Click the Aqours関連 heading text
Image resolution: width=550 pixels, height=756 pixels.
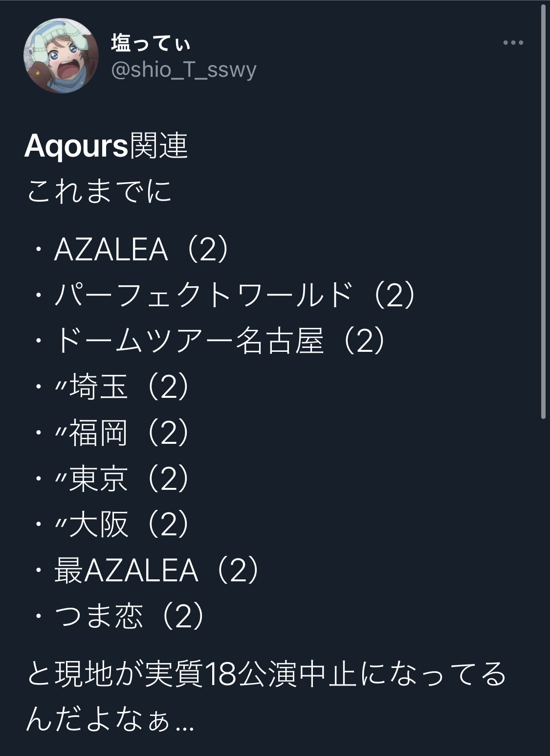click(106, 146)
